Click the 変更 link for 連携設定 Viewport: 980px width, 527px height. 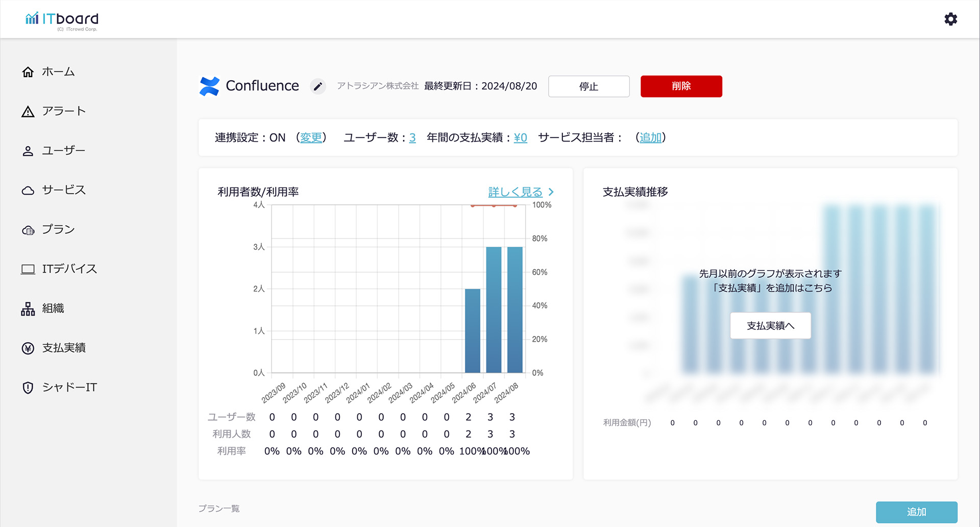311,138
